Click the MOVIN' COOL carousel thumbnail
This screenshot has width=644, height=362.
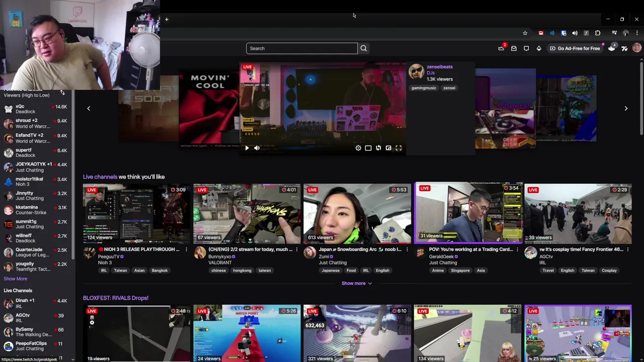209,108
